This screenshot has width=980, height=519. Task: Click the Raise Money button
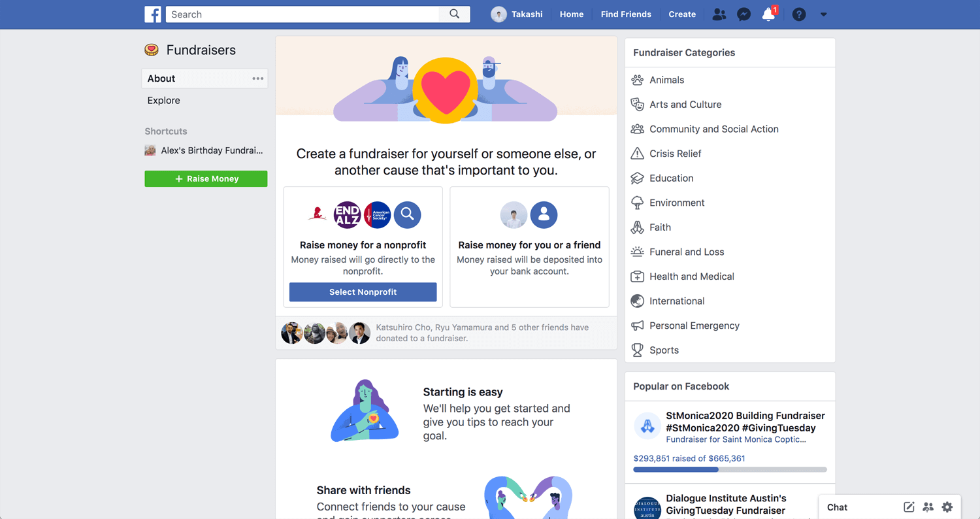[206, 179]
